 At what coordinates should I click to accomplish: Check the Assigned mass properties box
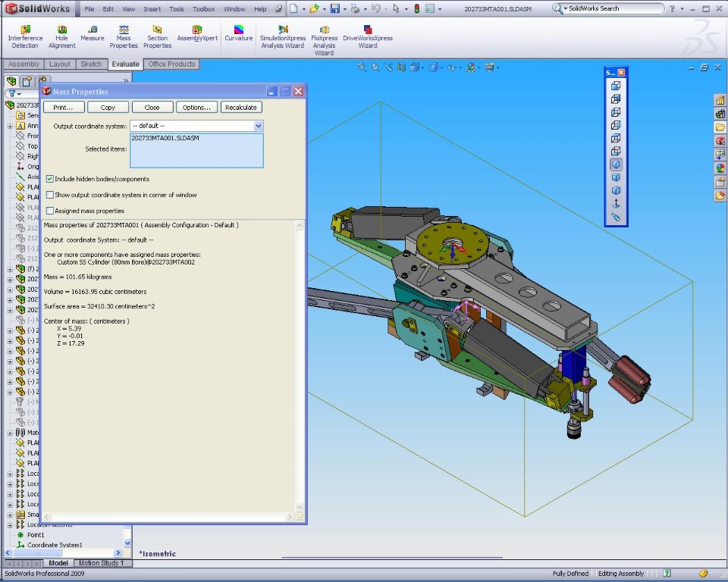click(50, 211)
